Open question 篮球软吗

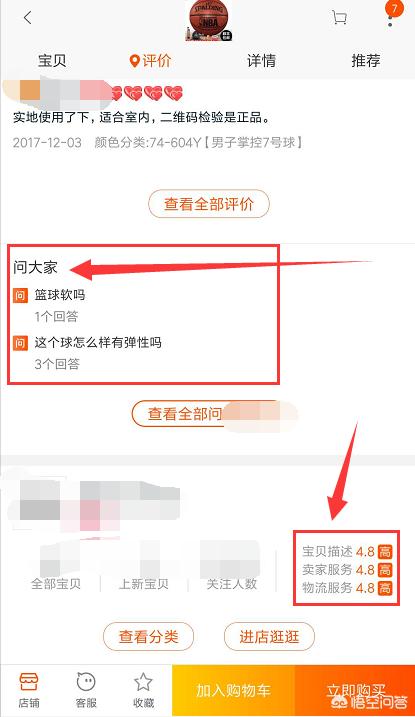60,295
